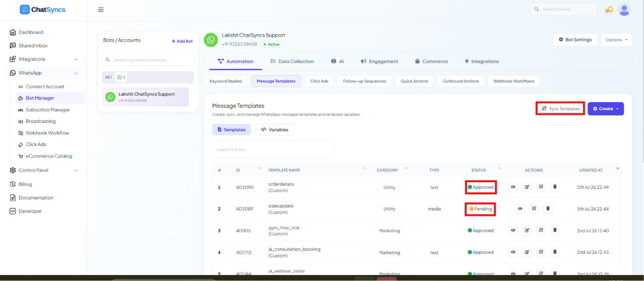Filter bots by WhatsApp icon count
Image resolution: width=644 pixels, height=281 pixels.
(x=121, y=77)
